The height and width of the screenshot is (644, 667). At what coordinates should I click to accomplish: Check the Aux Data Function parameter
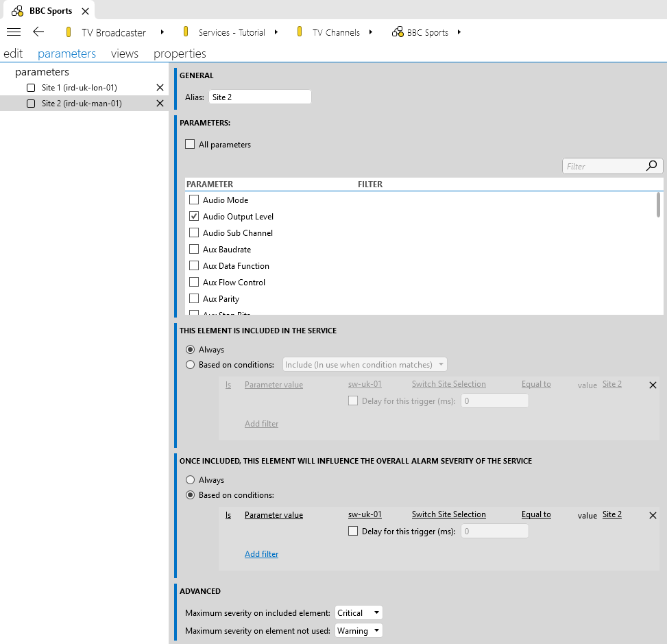[x=194, y=265]
